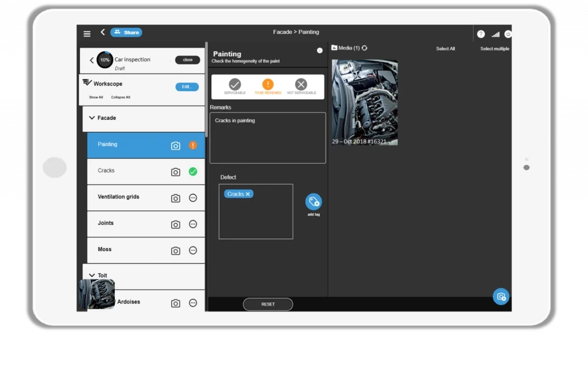Click the Workscope checklist icon

[x=87, y=83]
